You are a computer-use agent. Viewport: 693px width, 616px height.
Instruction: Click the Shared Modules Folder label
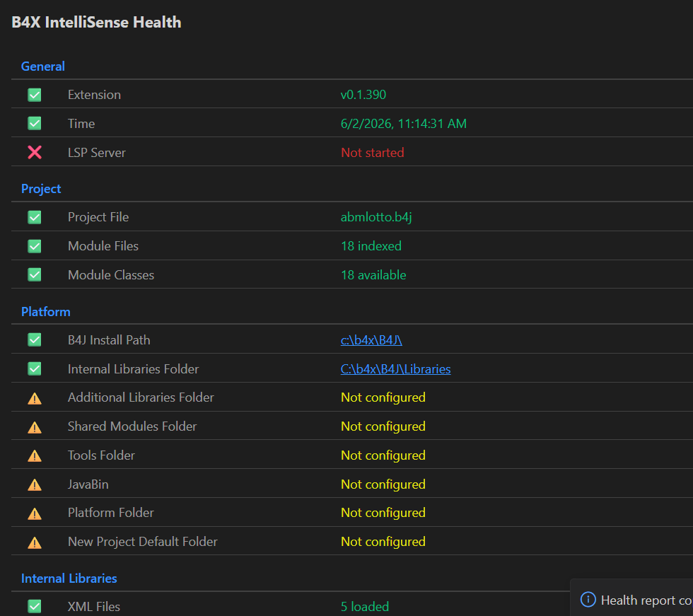[132, 426]
